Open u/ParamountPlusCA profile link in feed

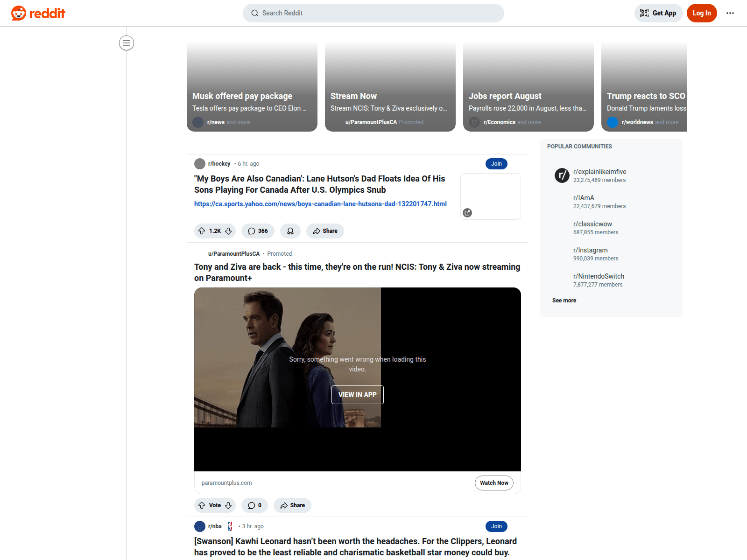coord(234,254)
